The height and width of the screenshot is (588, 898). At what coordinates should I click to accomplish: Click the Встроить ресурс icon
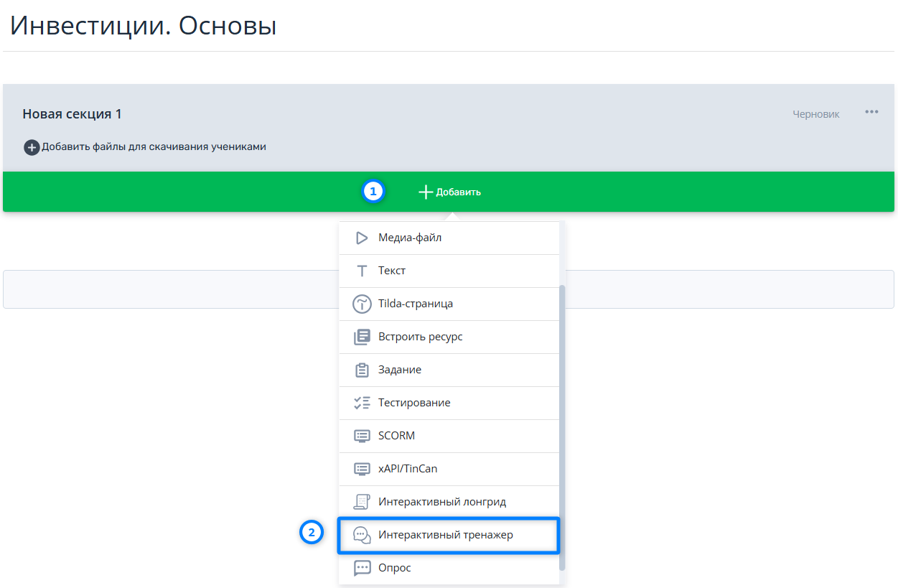point(362,337)
